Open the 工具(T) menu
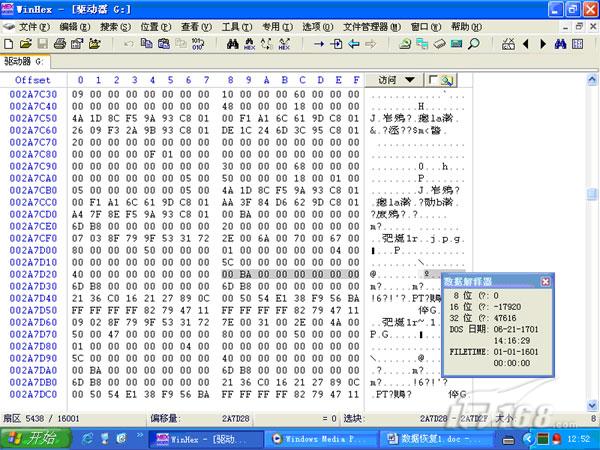 (236, 26)
